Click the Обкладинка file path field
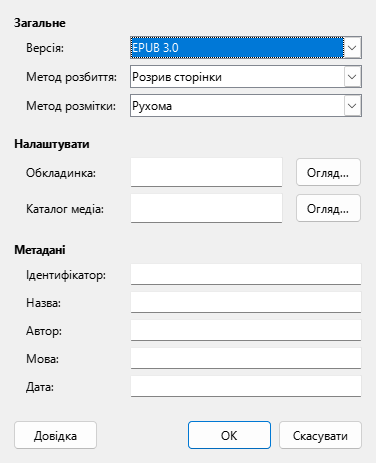376x463 pixels. pos(206,172)
